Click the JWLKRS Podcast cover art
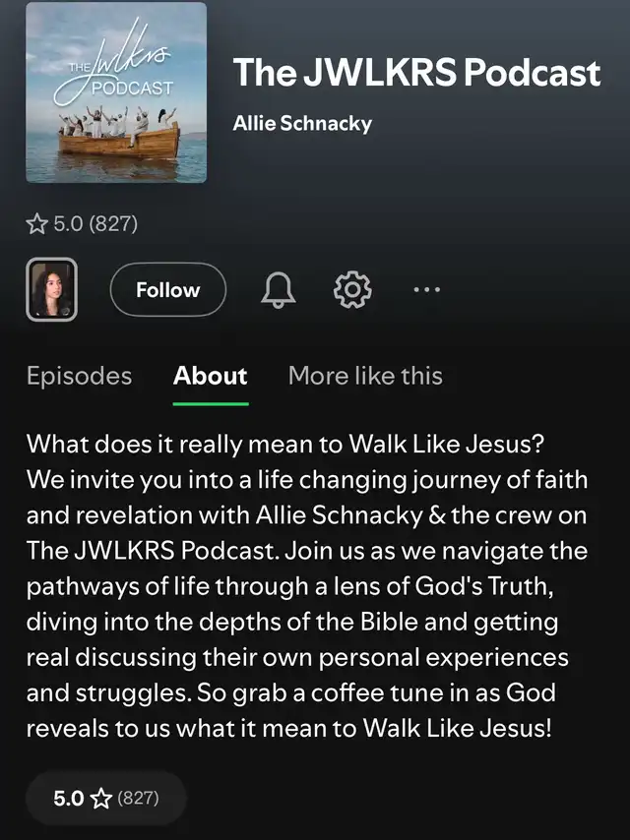630x840 pixels. [x=116, y=92]
